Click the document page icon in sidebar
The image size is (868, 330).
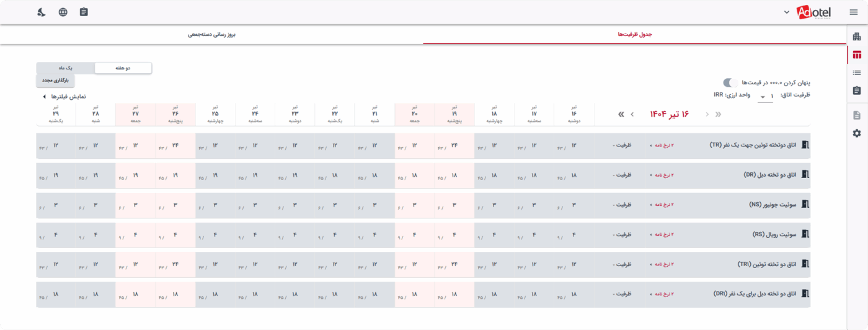point(857,115)
